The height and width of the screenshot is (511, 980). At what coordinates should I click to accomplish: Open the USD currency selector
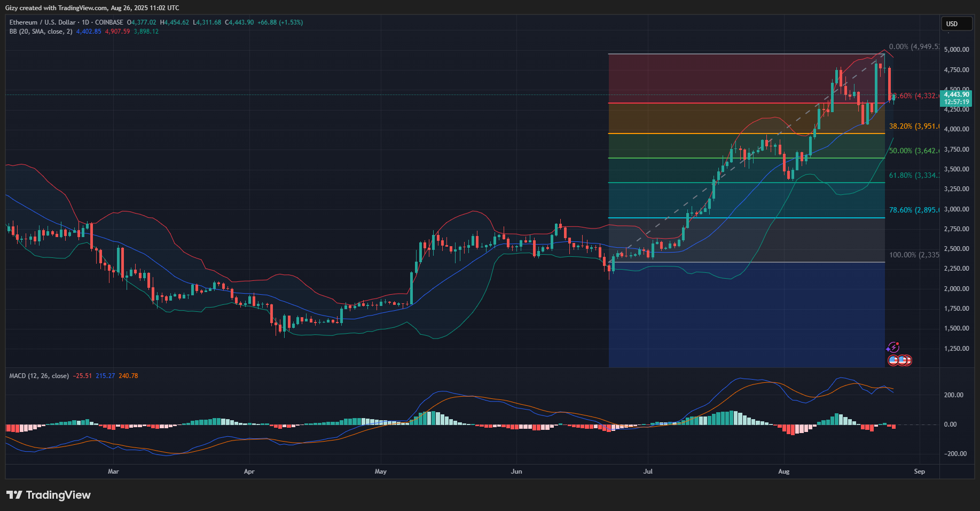955,23
